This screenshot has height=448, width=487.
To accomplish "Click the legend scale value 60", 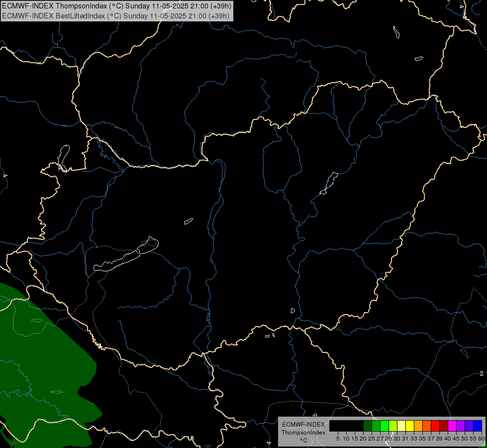I will [x=482, y=439].
